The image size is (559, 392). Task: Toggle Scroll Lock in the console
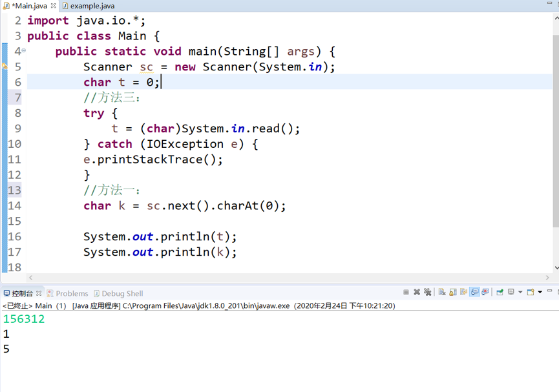click(453, 292)
